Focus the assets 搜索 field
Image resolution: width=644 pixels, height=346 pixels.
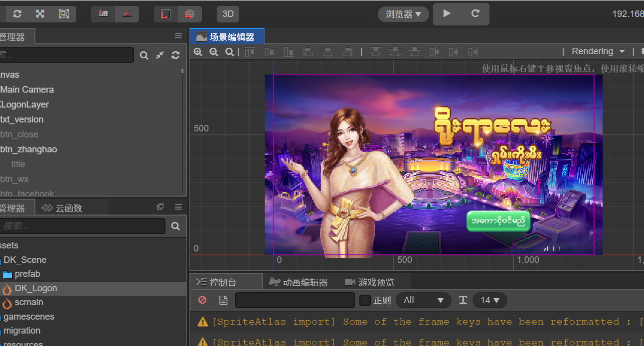(x=82, y=226)
